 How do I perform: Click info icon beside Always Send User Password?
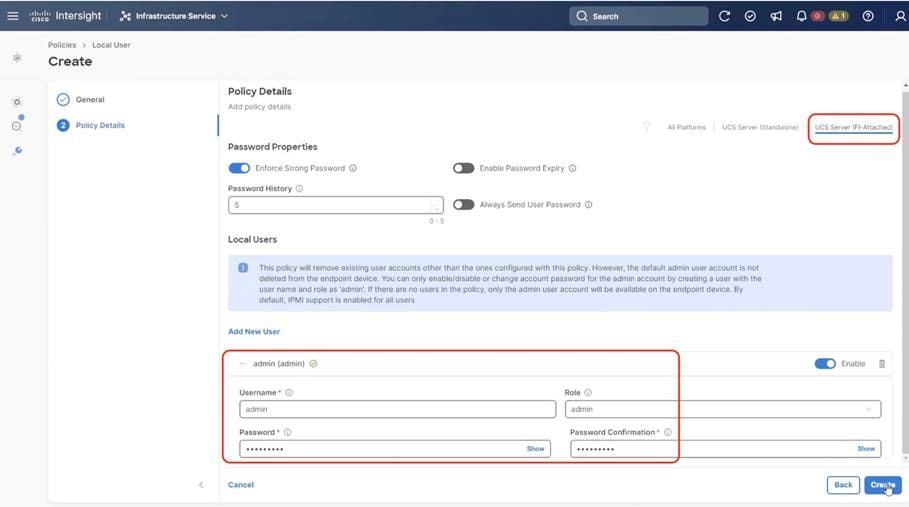tap(588, 205)
